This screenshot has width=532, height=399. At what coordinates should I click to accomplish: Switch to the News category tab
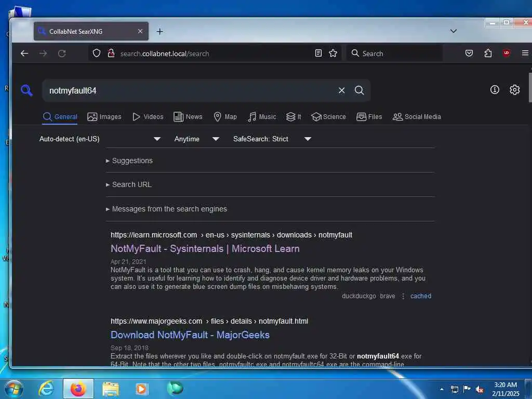[188, 117]
